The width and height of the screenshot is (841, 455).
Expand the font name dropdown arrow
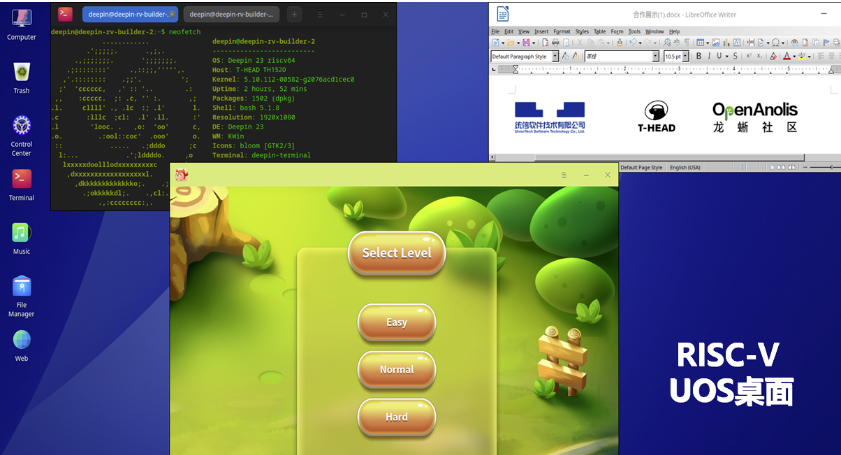pos(655,56)
